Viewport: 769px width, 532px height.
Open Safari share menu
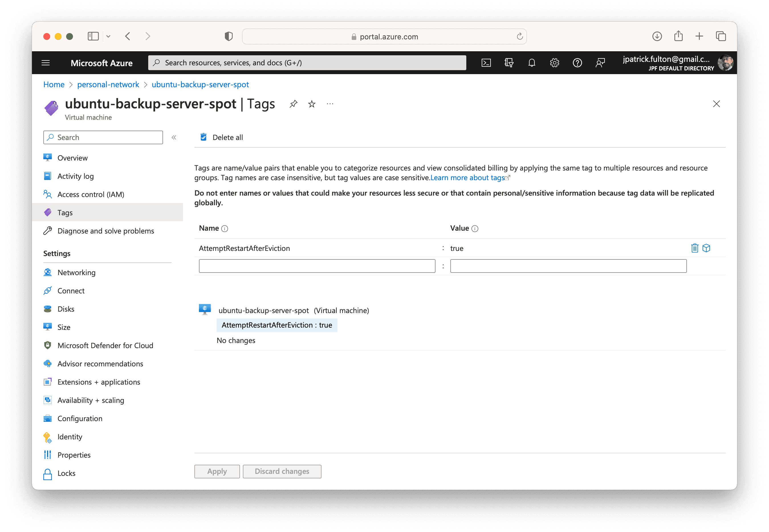(x=678, y=35)
